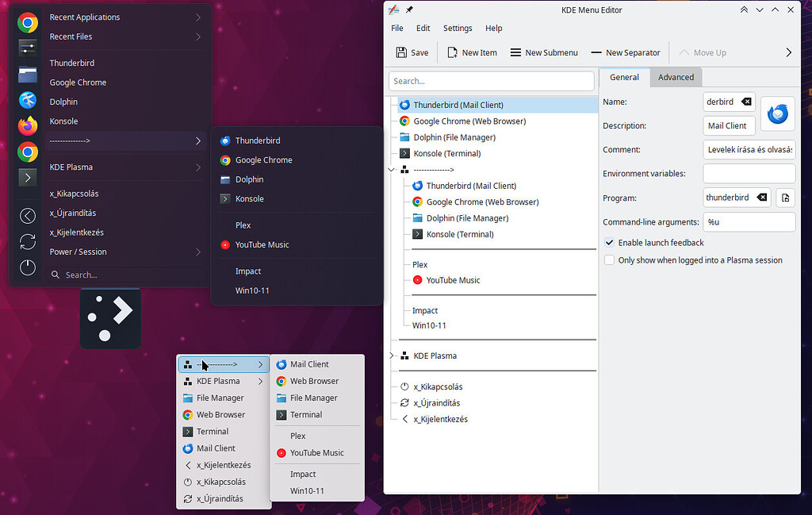This screenshot has width=812, height=515.
Task: Click the toolbar overflow arrow
Action: point(789,52)
